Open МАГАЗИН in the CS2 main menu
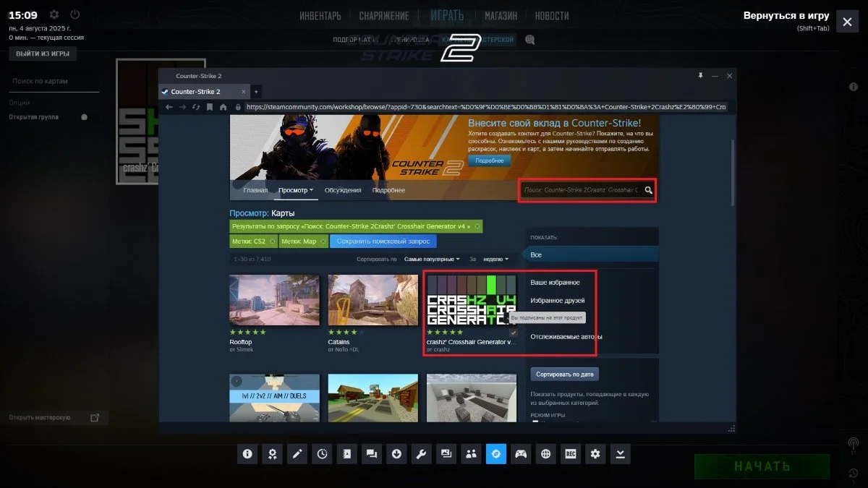The image size is (868, 488). 501,16
